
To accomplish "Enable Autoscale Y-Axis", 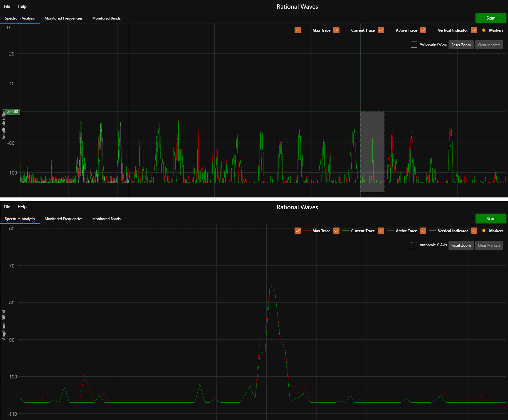I will (x=414, y=44).
